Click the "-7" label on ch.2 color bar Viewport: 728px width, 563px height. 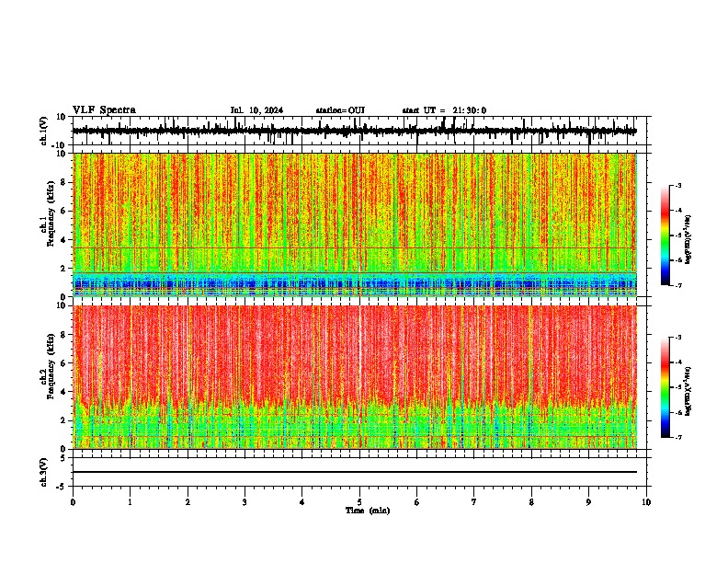point(678,437)
